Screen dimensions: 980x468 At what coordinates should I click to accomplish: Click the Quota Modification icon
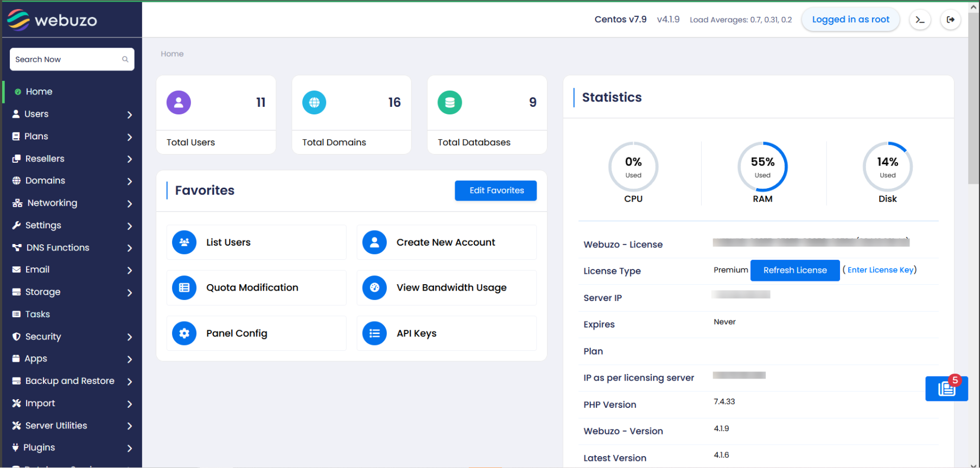(x=184, y=287)
